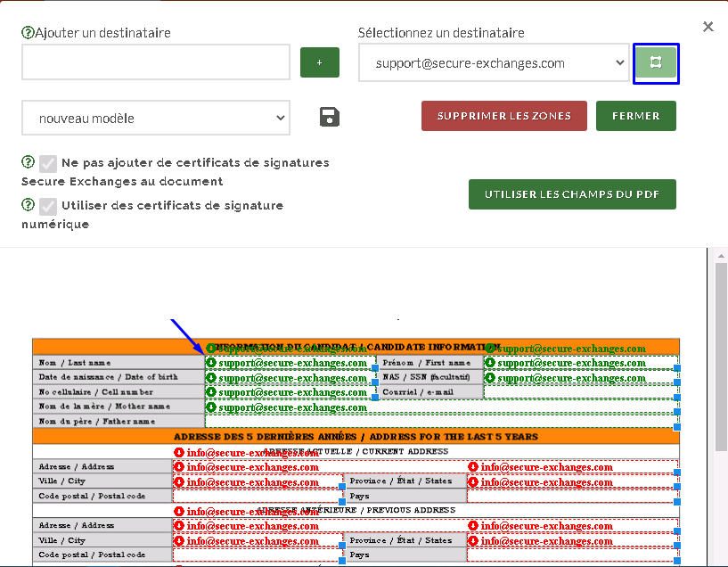
Task: Click red arrow icon in current Ville / City zone
Action: point(179,482)
